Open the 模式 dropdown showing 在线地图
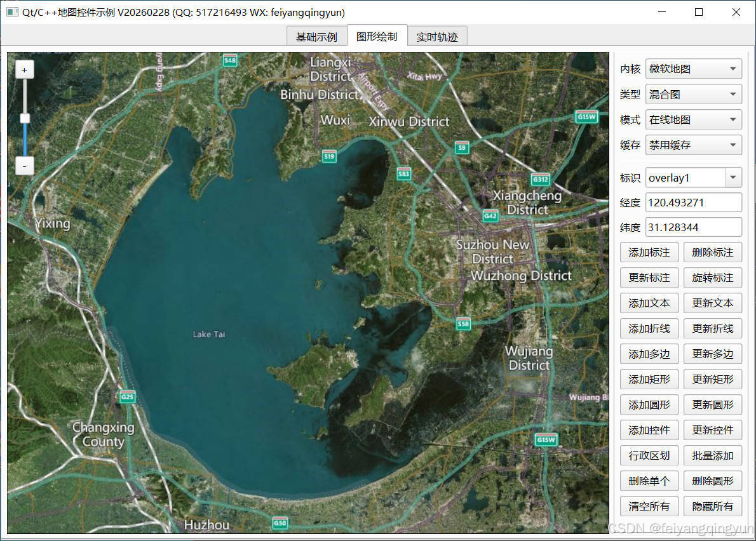The width and height of the screenshot is (756, 541). click(x=693, y=119)
